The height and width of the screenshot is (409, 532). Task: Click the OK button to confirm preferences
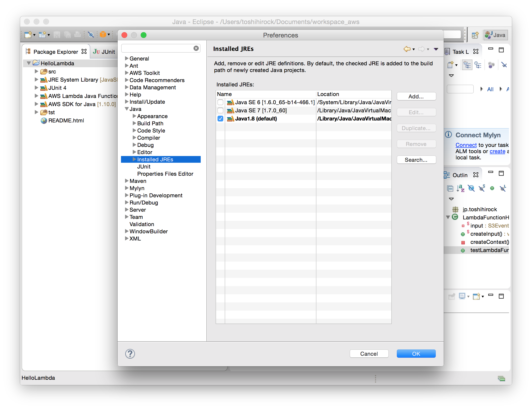(x=416, y=354)
